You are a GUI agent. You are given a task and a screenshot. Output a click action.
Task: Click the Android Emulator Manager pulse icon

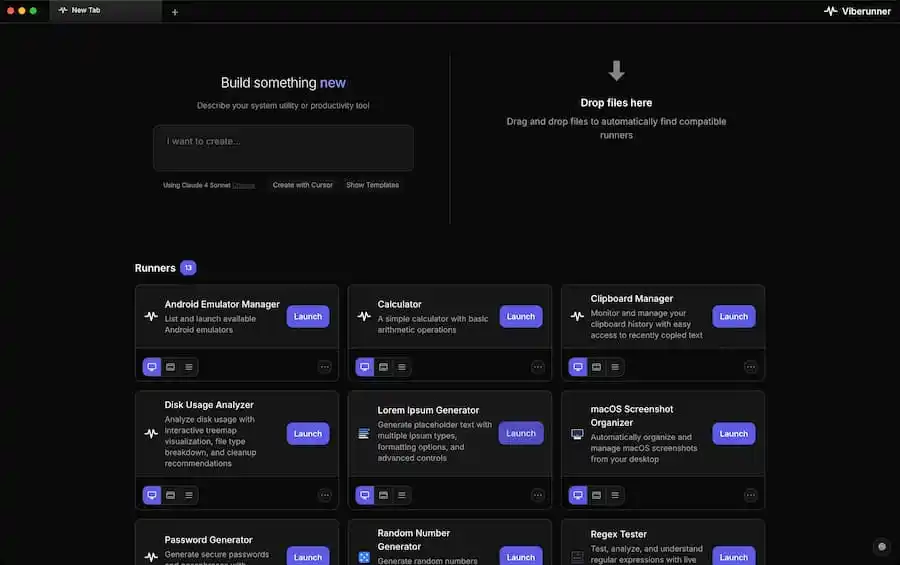(x=151, y=316)
